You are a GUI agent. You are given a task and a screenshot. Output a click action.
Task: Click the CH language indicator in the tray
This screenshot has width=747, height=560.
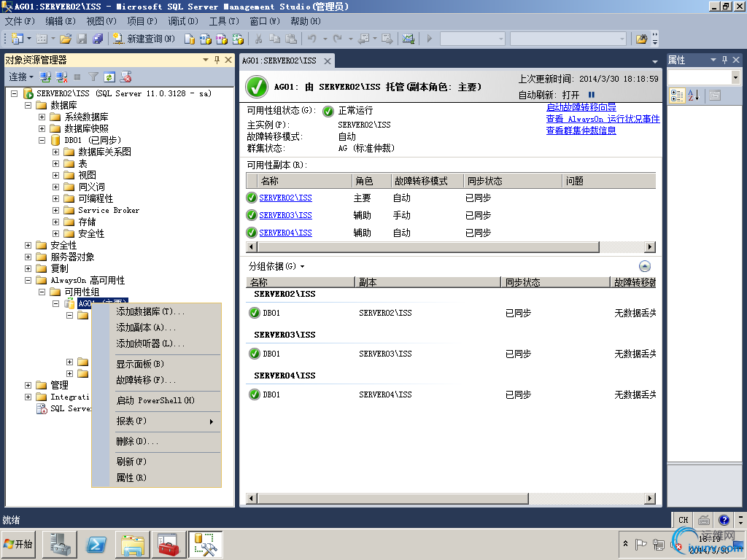tap(683, 520)
